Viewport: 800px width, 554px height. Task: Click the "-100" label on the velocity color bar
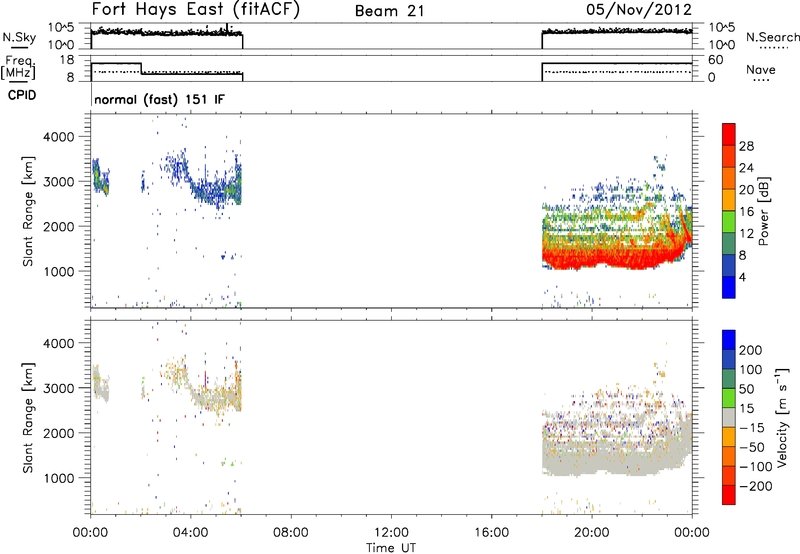[755, 467]
